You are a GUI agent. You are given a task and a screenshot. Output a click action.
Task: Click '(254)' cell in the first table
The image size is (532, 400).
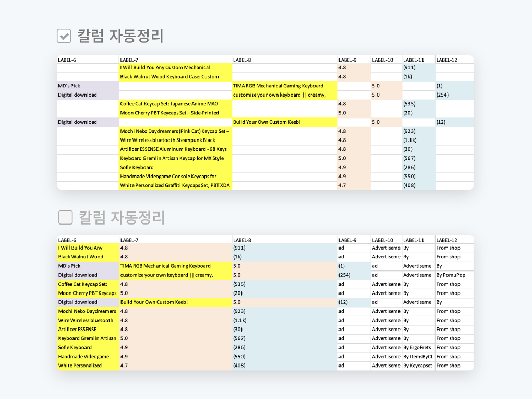pos(454,95)
